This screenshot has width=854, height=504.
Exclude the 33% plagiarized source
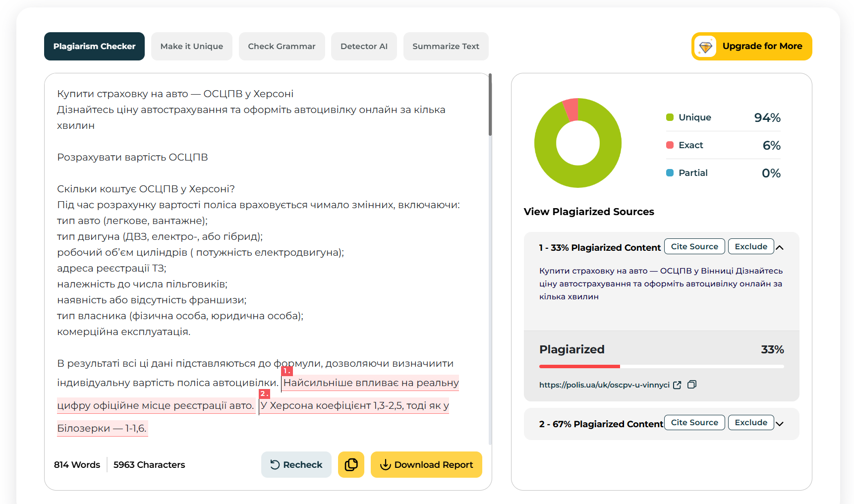[x=751, y=246]
